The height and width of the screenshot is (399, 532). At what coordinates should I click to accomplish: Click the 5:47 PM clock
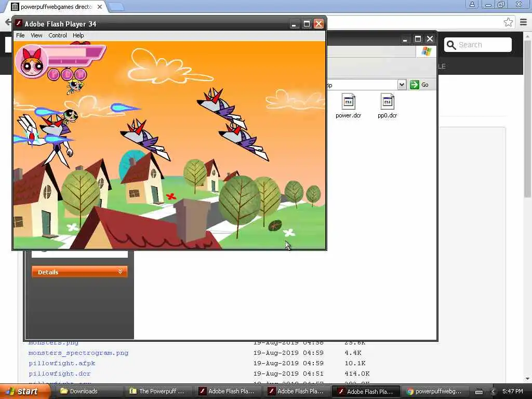513,391
